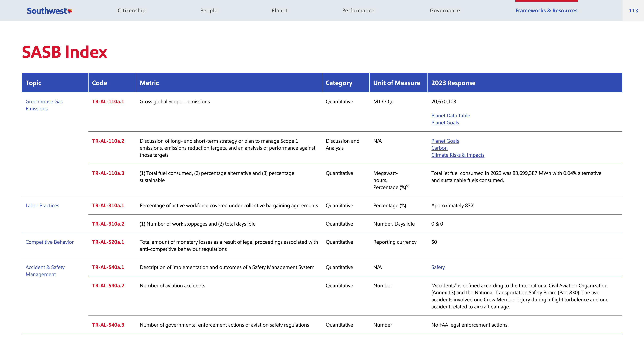Click Safety Management System metric description
644x362 pixels.
pyautogui.click(x=227, y=267)
